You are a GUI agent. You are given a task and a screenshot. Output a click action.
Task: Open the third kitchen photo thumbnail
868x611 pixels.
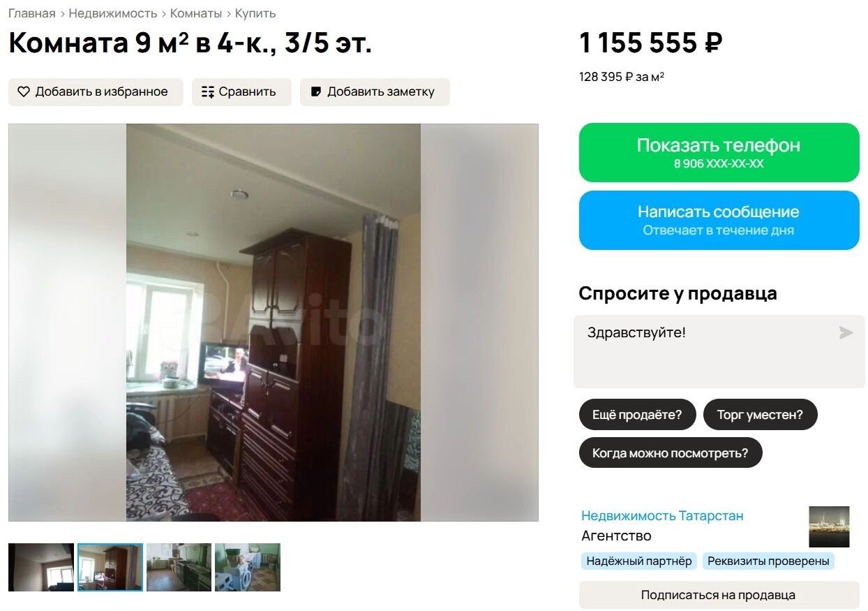click(179, 567)
